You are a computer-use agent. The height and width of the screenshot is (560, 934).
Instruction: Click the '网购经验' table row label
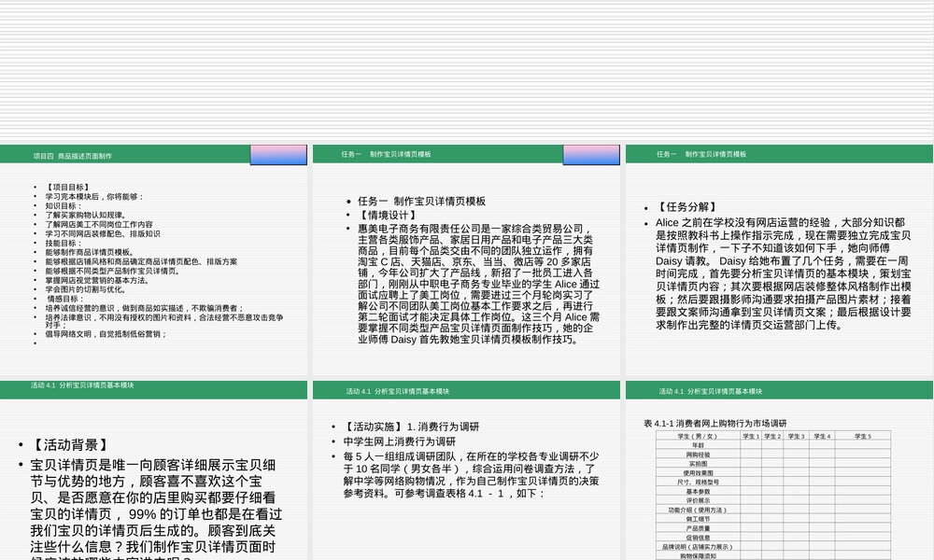pos(698,455)
